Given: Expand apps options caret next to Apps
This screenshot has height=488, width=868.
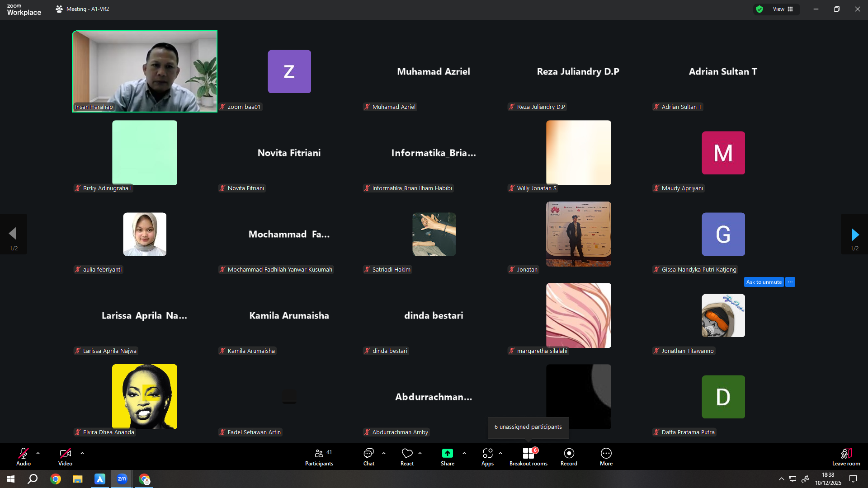Looking at the screenshot, I should 500,453.
